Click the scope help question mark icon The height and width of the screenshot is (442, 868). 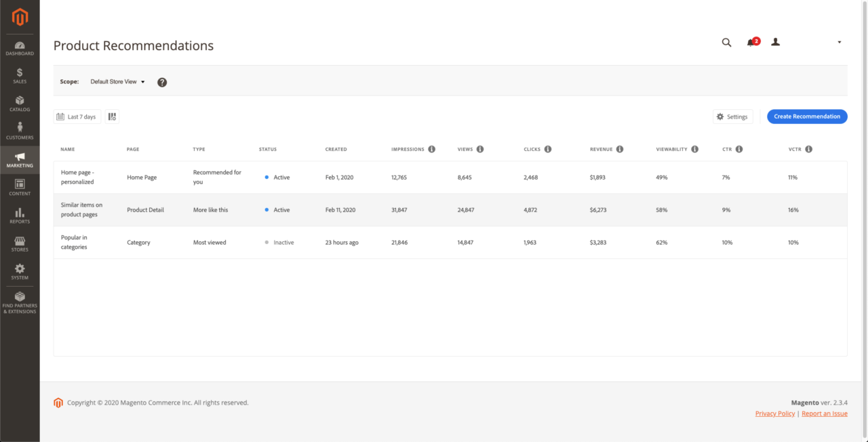click(162, 82)
